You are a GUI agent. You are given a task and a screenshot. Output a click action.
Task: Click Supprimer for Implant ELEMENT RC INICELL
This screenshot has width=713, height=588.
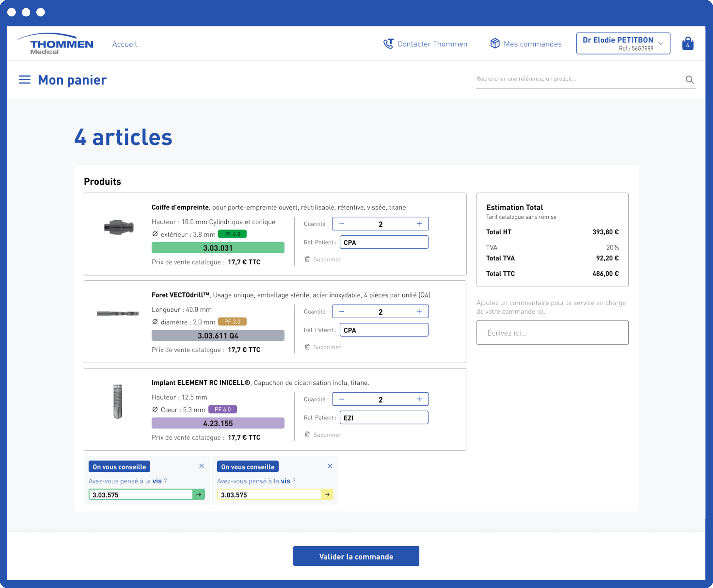pos(327,435)
